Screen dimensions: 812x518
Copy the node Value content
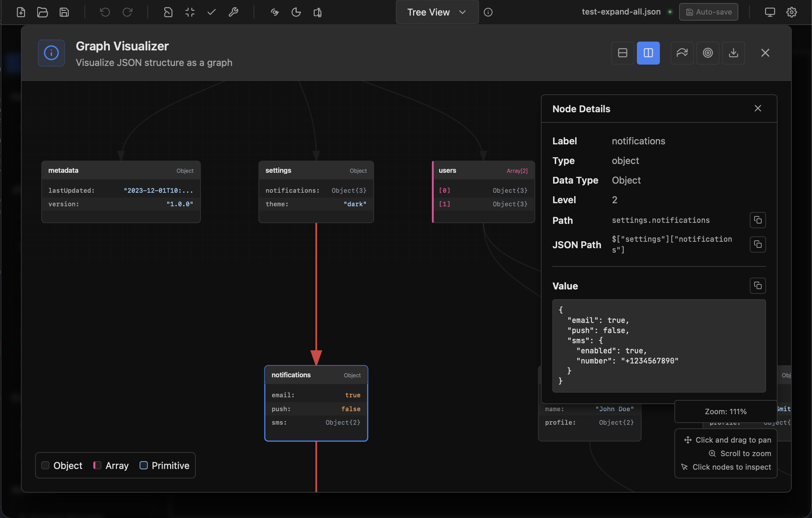(758, 286)
